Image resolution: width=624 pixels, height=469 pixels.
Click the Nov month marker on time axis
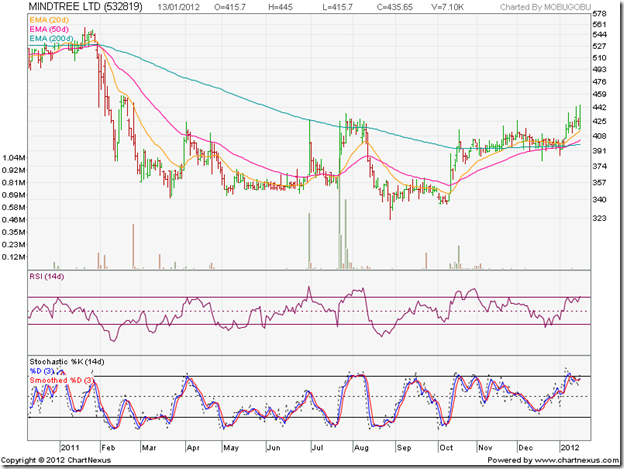[x=485, y=448]
